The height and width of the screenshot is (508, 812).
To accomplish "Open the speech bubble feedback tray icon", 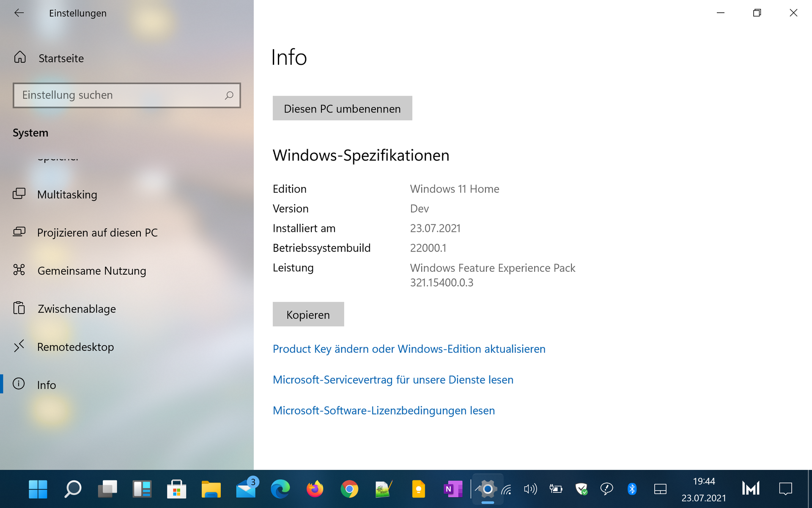I will 606,490.
